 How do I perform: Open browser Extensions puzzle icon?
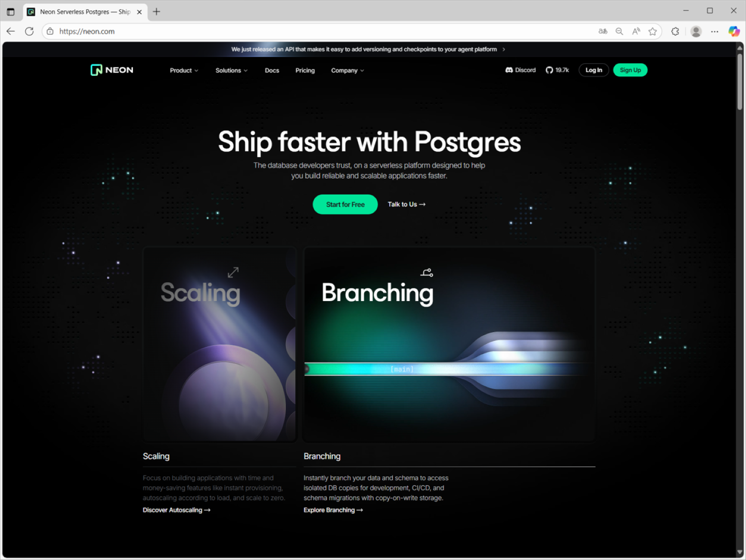pos(675,31)
